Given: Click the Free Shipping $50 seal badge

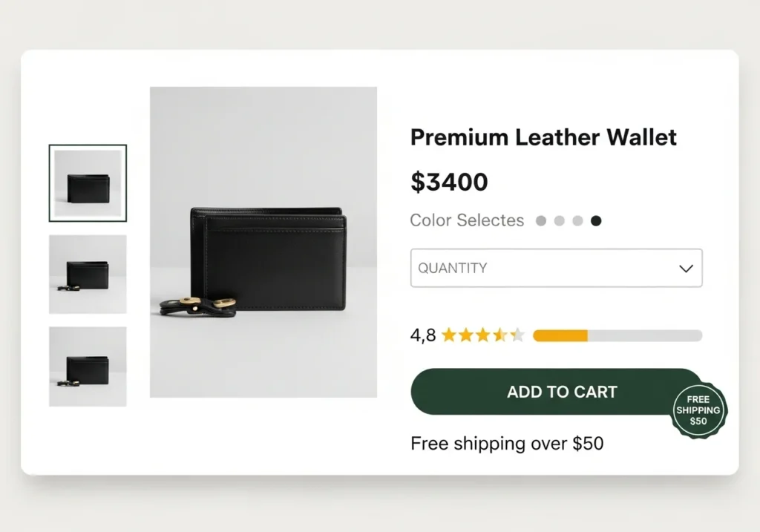Looking at the screenshot, I should click(698, 410).
